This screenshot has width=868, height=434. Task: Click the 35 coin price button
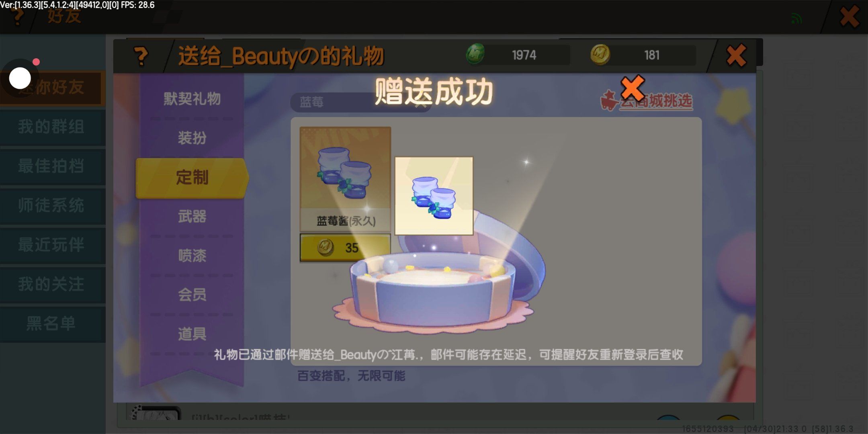(345, 247)
